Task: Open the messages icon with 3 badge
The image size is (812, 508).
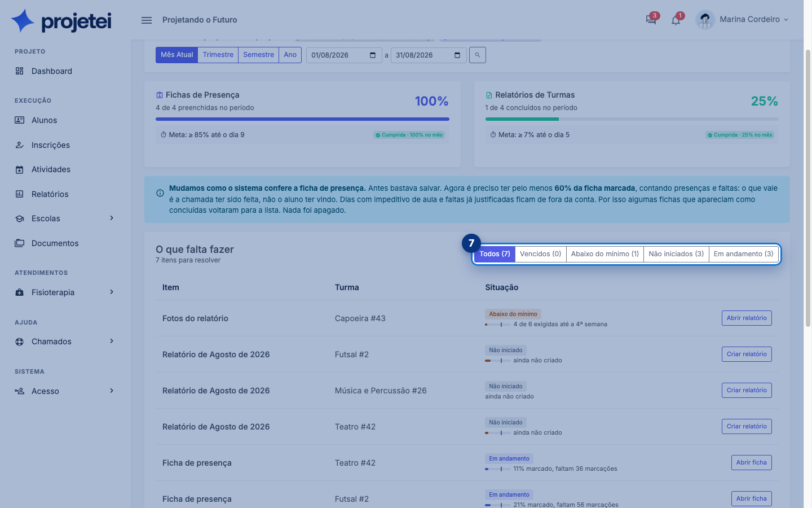Action: (x=651, y=20)
